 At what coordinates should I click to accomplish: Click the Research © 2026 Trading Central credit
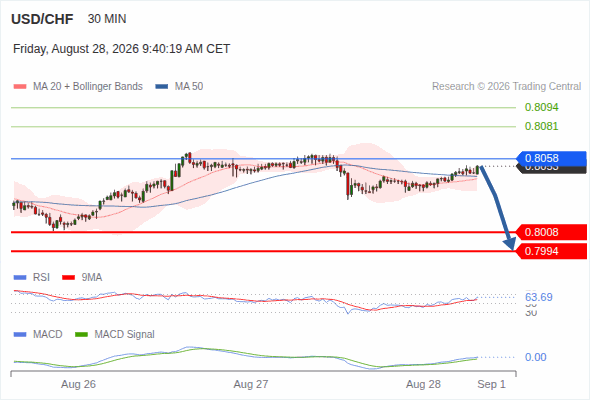point(506,87)
